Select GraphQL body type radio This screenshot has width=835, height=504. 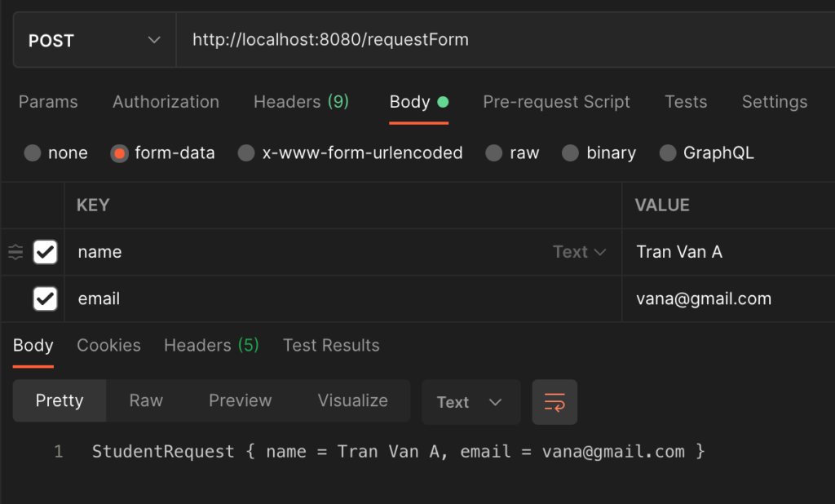click(x=668, y=153)
